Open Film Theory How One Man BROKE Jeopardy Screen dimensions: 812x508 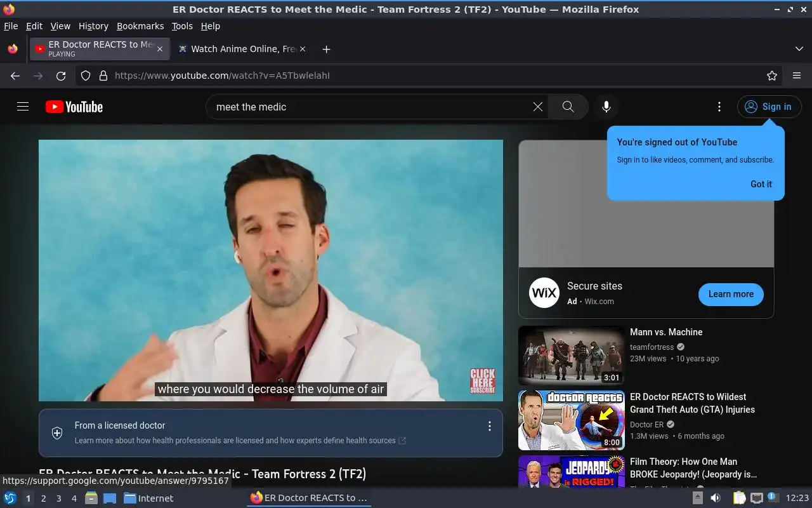click(693, 468)
